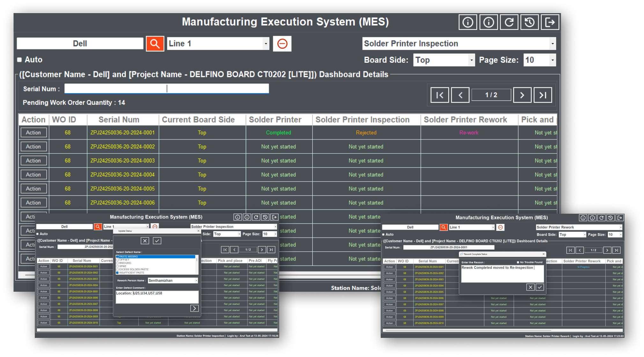Image resolution: width=644 pixels, height=357 pixels.
Task: Open the Solder Printer Inspection station dropdown
Action: (553, 44)
